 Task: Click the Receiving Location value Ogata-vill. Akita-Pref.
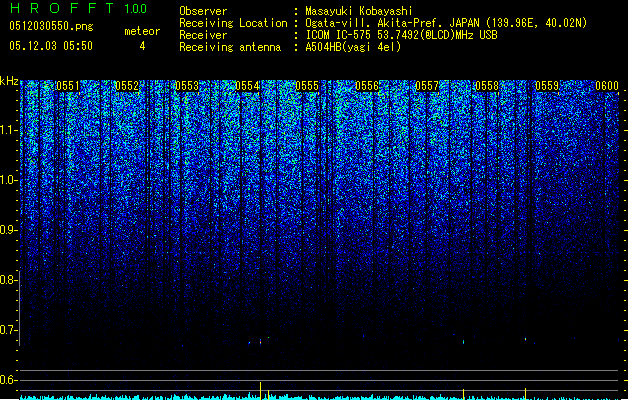(x=372, y=23)
